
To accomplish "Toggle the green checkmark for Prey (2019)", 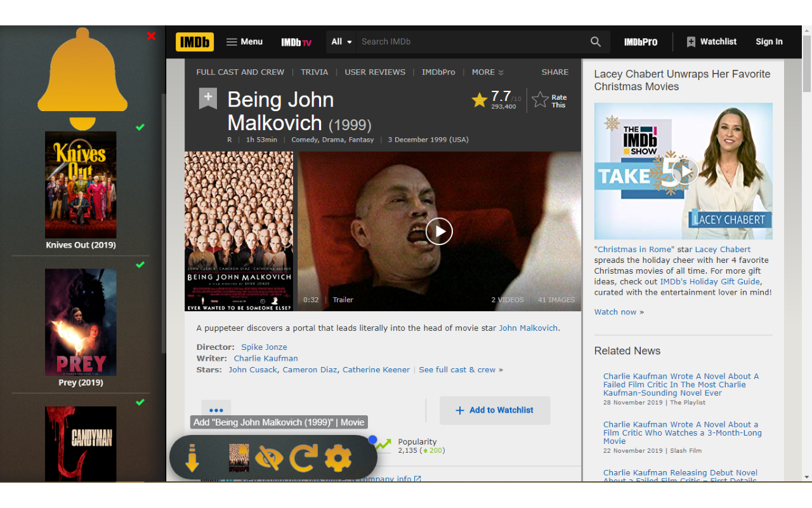I will coord(140,265).
